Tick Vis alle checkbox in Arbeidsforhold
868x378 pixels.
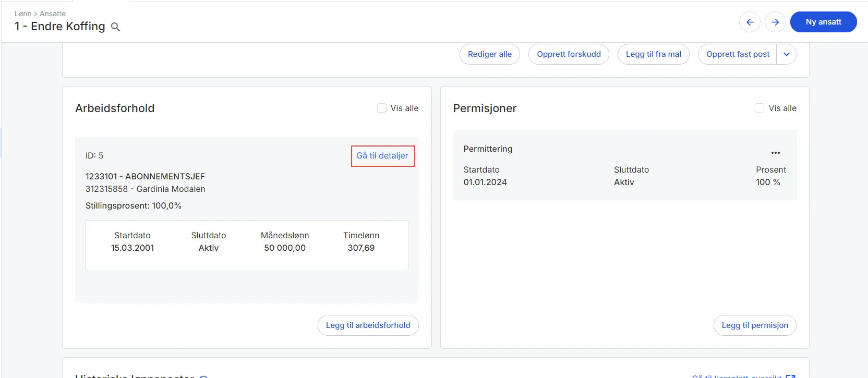coord(382,108)
